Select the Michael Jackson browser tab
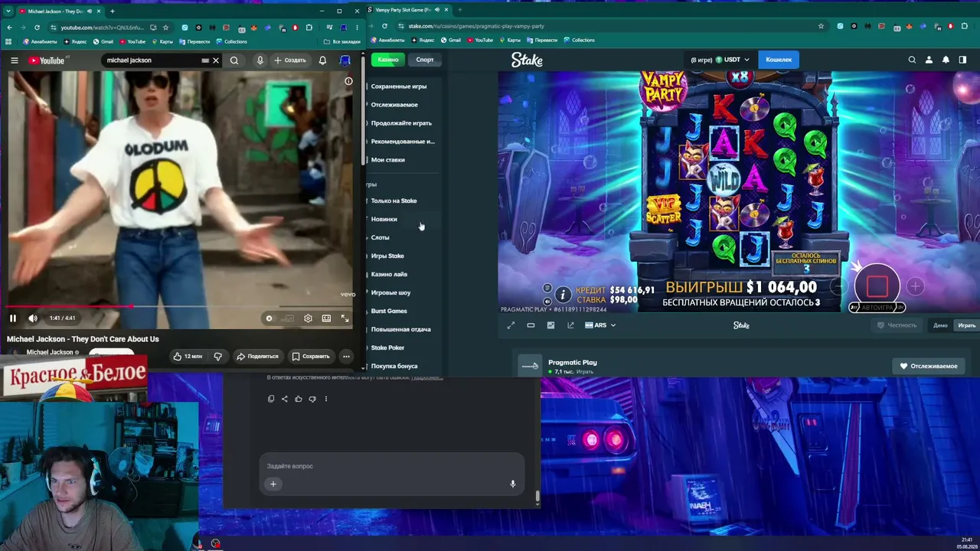980x551 pixels. 60,11
